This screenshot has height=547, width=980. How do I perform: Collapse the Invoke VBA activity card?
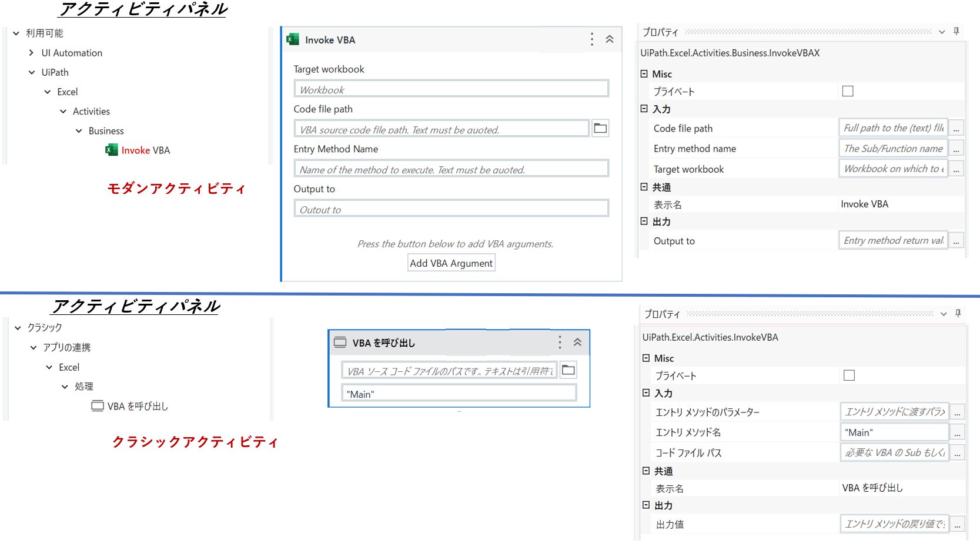click(x=610, y=39)
